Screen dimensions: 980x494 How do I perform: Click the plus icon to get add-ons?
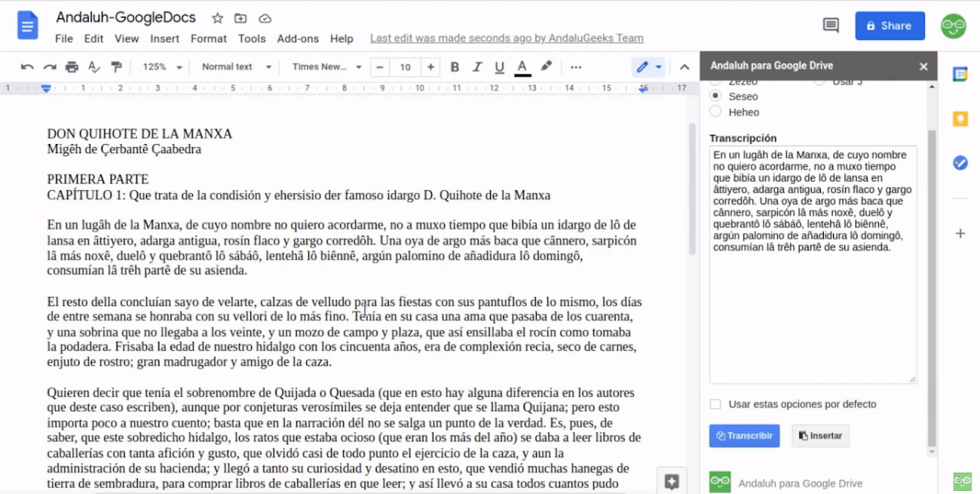[960, 234]
